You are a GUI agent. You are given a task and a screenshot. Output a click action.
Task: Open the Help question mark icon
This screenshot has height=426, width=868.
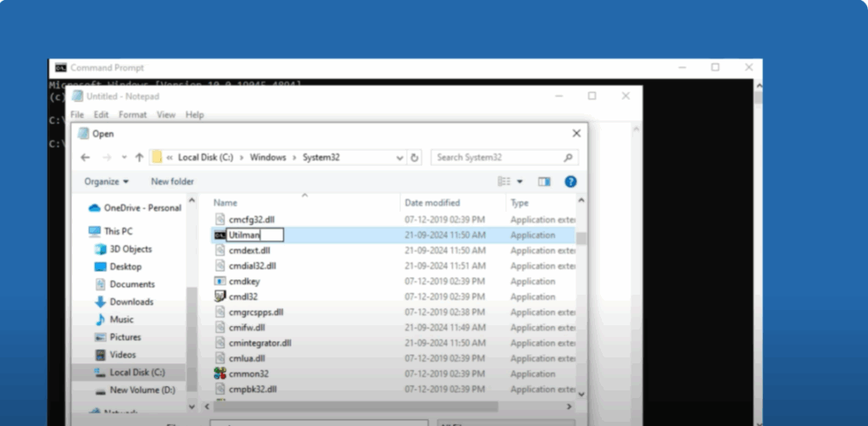pyautogui.click(x=570, y=181)
